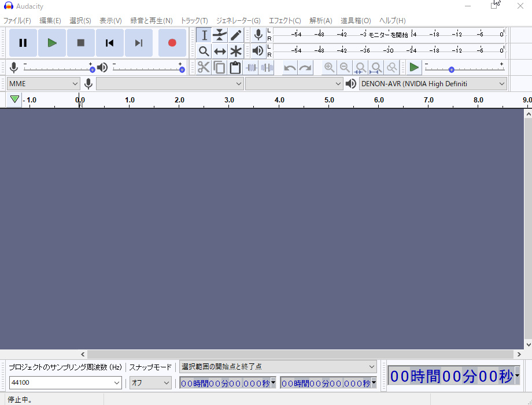This screenshot has height=405, width=532.
Task: Click the red Record button
Action: (172, 43)
